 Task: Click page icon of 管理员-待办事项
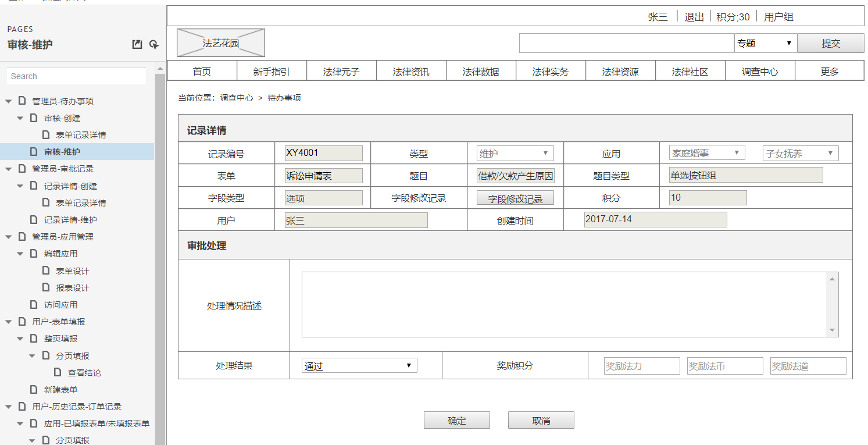[x=22, y=101]
